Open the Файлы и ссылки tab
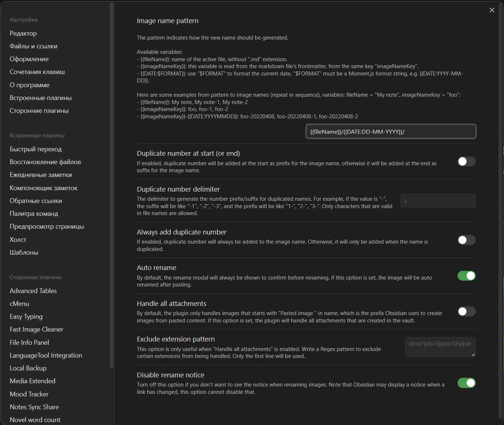Viewport: 504px width, 425px height. [x=33, y=46]
